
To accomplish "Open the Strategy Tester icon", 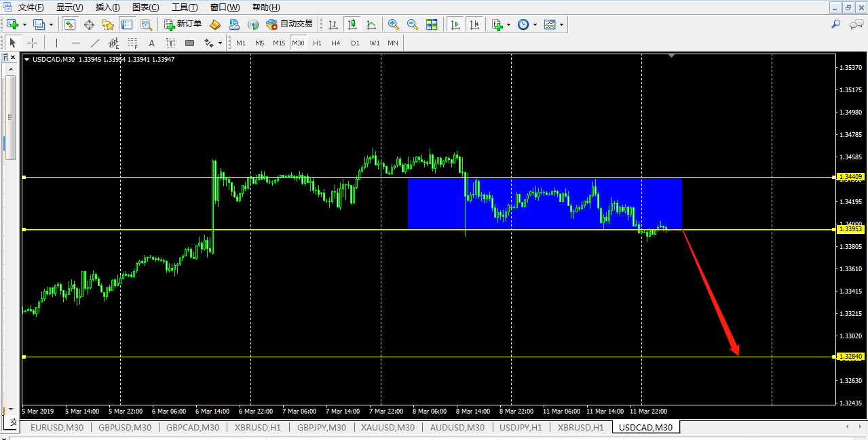I will 146,24.
